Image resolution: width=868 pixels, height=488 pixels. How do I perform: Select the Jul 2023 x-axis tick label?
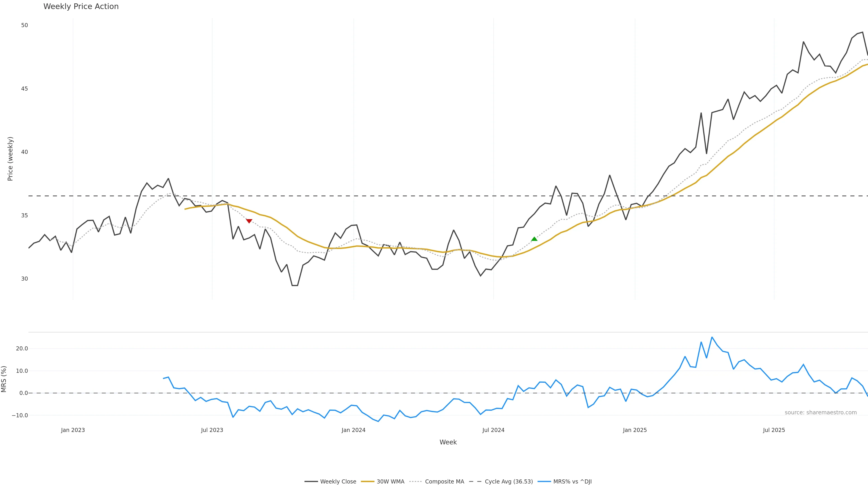(212, 430)
